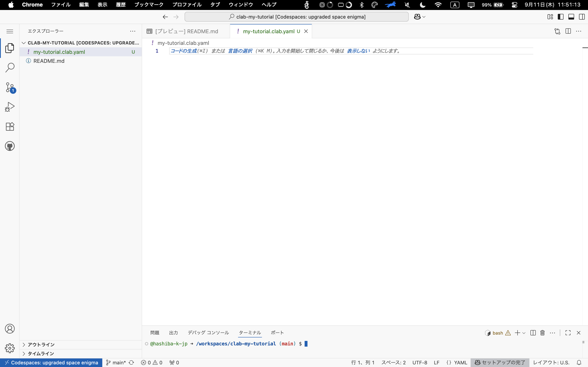Toggle the primary sidebar visibility
588x367 pixels.
coord(561,17)
